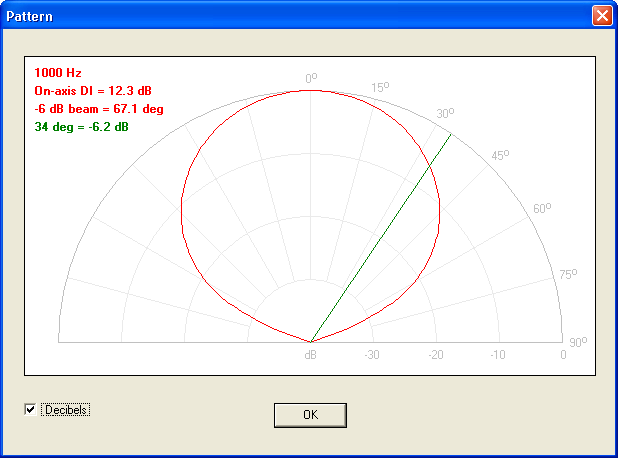Viewport: 618px width, 458px height.
Task: Click the green angle cursor line
Action: tap(381, 238)
